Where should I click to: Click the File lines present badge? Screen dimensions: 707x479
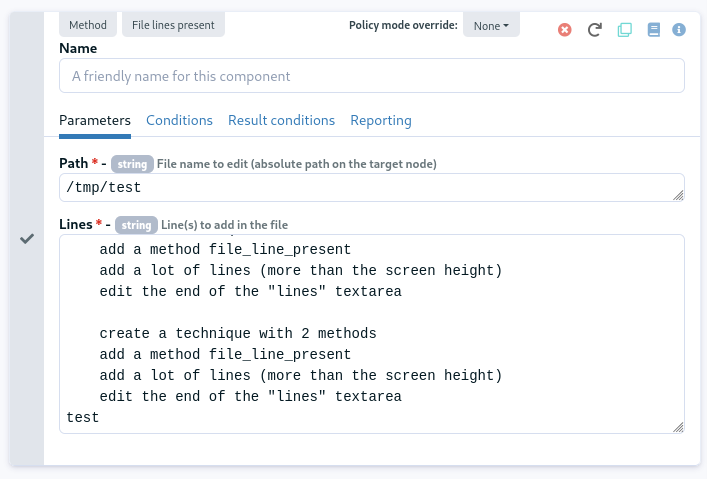coord(173,25)
